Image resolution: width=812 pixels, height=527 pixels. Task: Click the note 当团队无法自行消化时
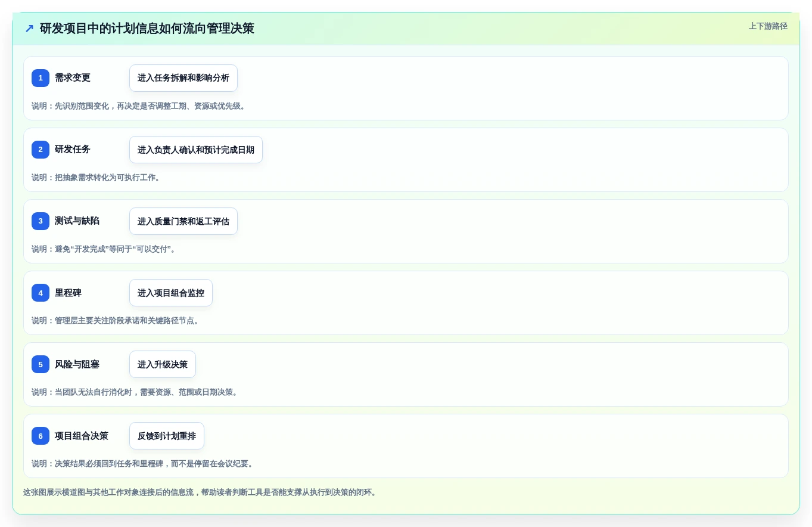(135, 392)
